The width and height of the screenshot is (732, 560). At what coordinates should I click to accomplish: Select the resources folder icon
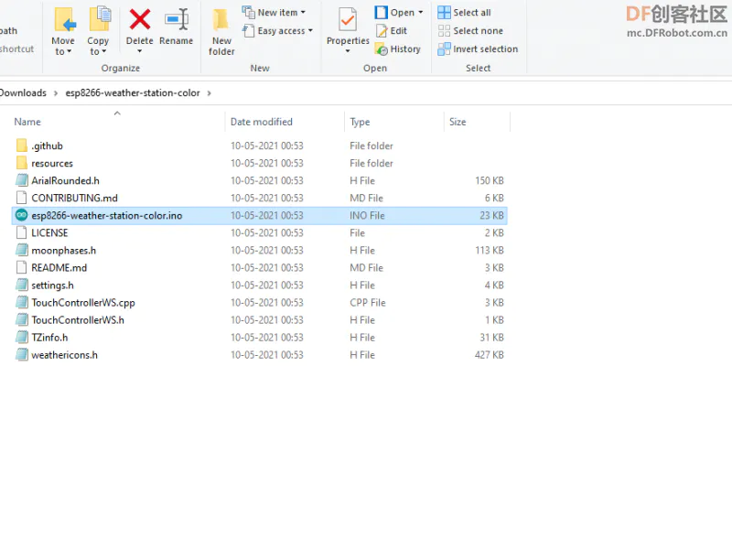pos(21,163)
